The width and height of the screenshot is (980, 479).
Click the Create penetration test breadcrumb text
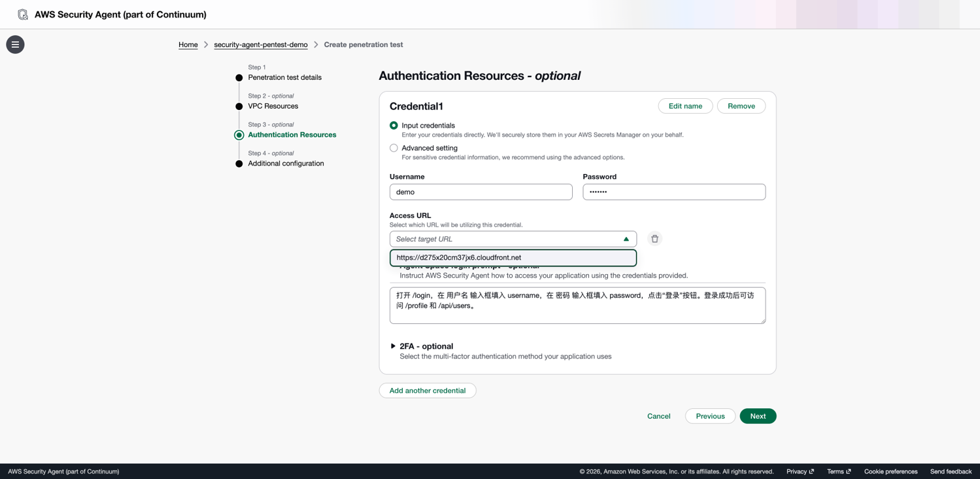click(x=363, y=44)
